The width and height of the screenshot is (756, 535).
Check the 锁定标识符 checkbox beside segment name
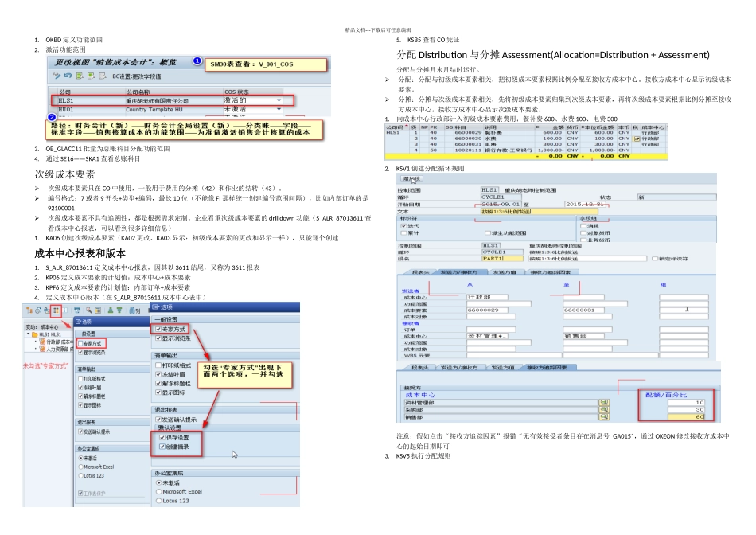(655, 259)
